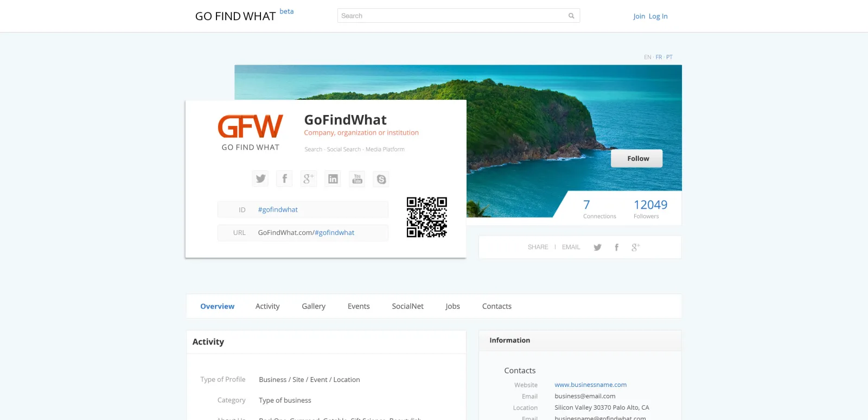Click the 'Type of business' category value
The width and height of the screenshot is (868, 420).
pyautogui.click(x=285, y=400)
